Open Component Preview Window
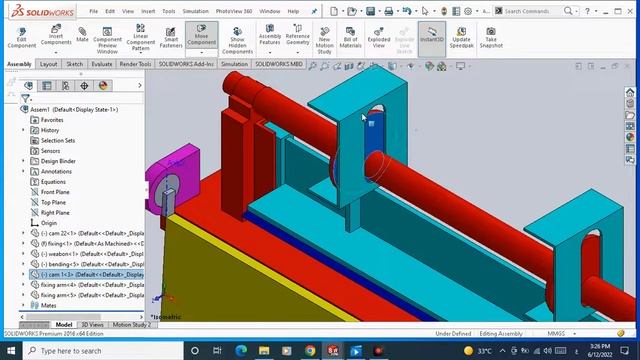 click(x=107, y=40)
